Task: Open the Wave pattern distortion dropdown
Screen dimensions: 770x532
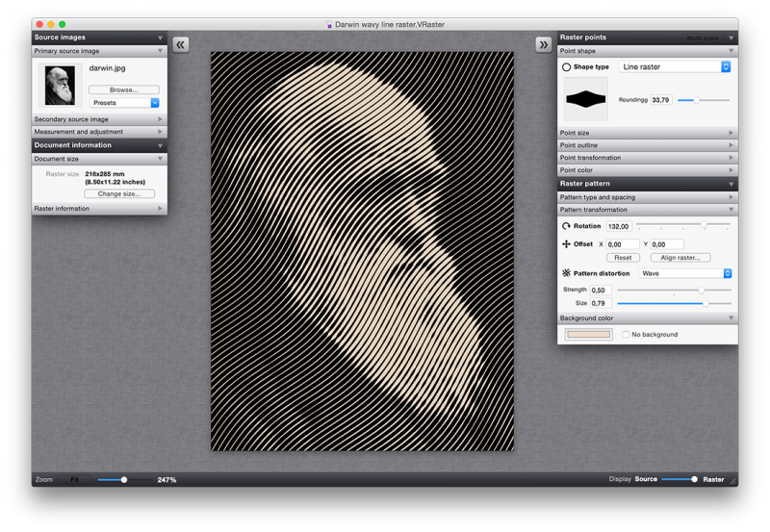Action: tap(685, 273)
